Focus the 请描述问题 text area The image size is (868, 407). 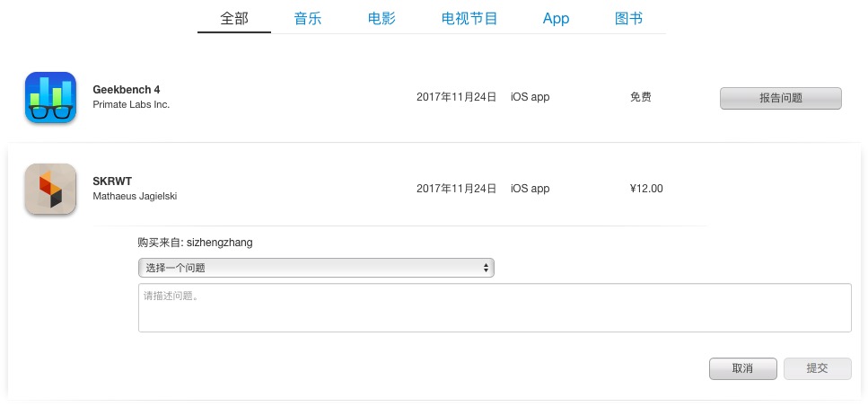(x=495, y=308)
